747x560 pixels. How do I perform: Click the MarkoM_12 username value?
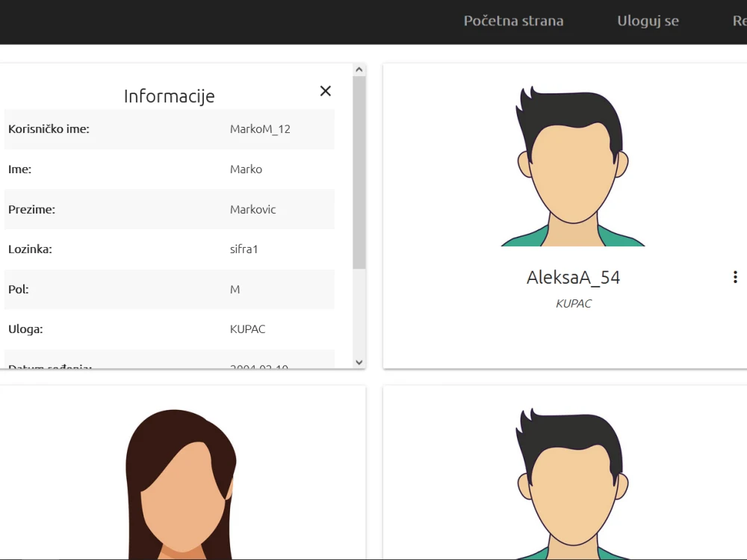[x=260, y=129]
